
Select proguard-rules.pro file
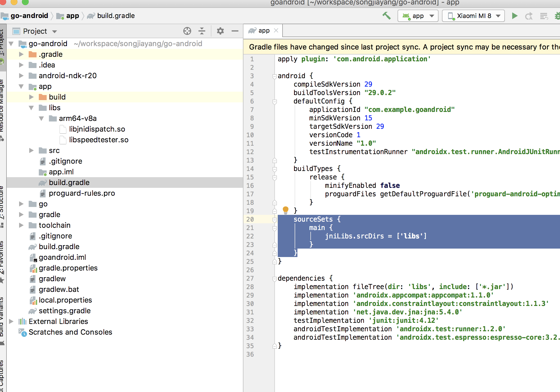pyautogui.click(x=82, y=193)
